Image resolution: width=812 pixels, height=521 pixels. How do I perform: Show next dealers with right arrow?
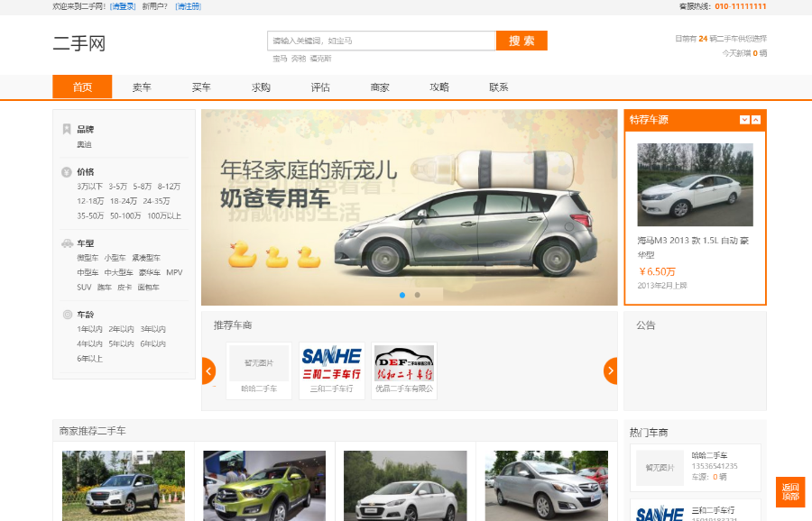click(611, 370)
